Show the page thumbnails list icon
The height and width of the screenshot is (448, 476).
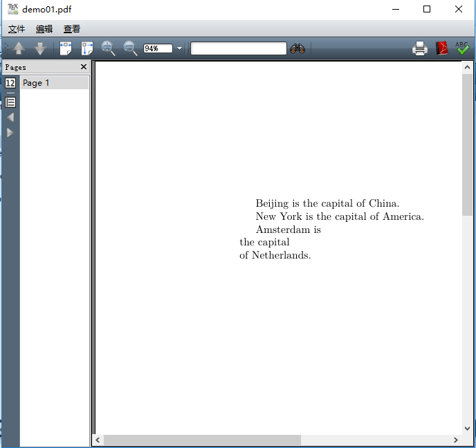[x=10, y=83]
